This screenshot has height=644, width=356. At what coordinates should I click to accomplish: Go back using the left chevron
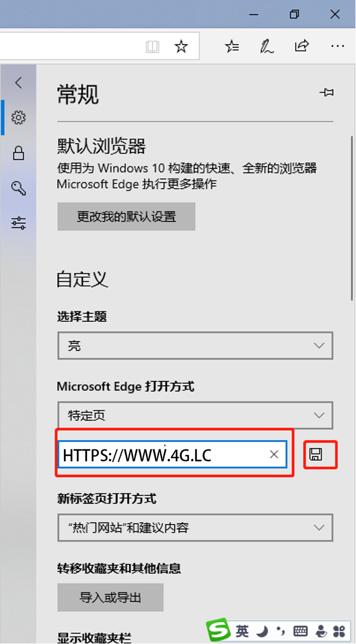(19, 83)
